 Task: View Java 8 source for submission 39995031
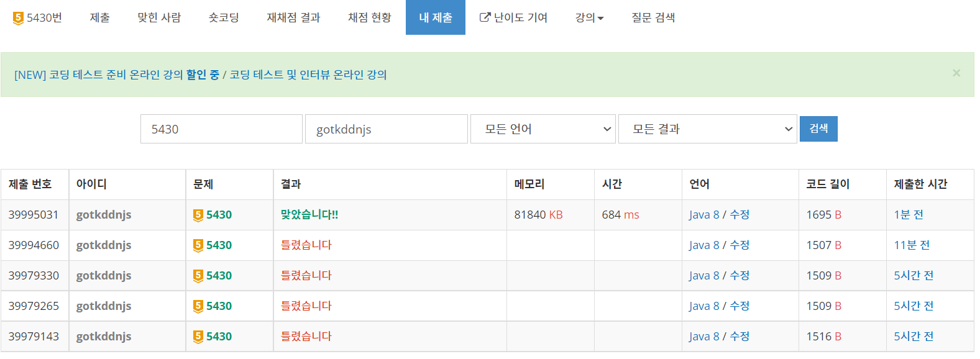point(704,215)
